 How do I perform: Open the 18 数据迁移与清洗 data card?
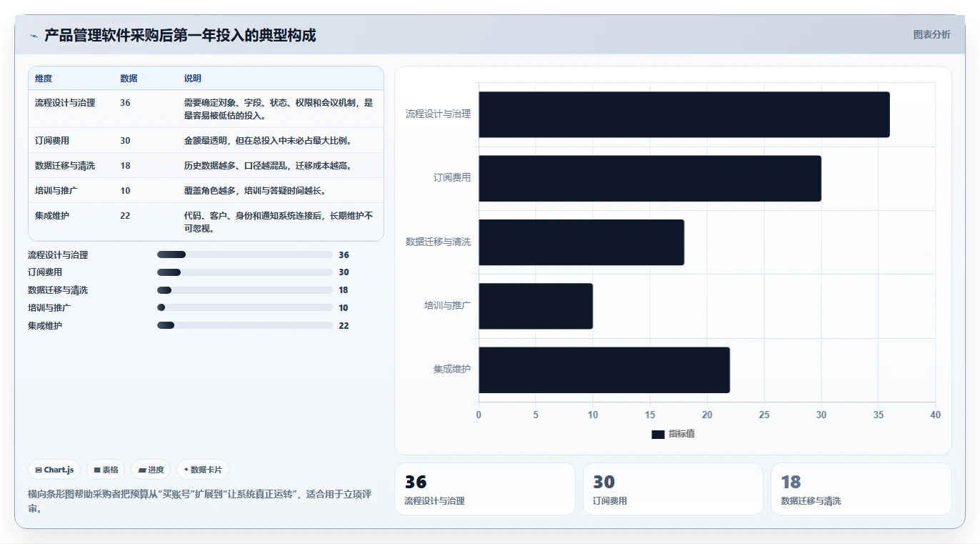tap(861, 489)
